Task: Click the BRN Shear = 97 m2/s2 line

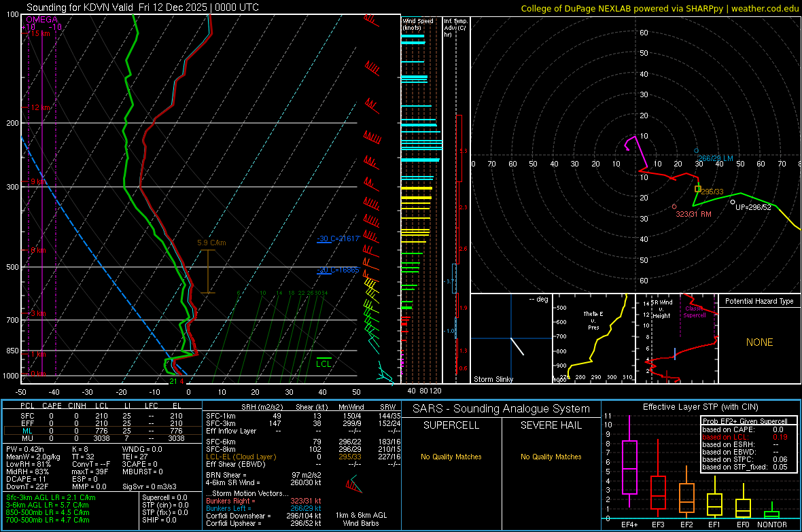Action: pyautogui.click(x=264, y=475)
